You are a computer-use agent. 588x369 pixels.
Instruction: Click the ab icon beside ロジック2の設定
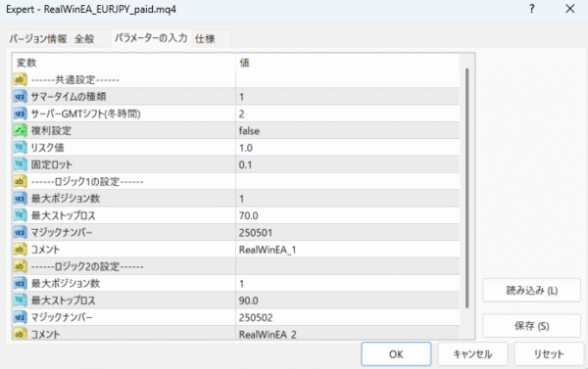tap(20, 266)
